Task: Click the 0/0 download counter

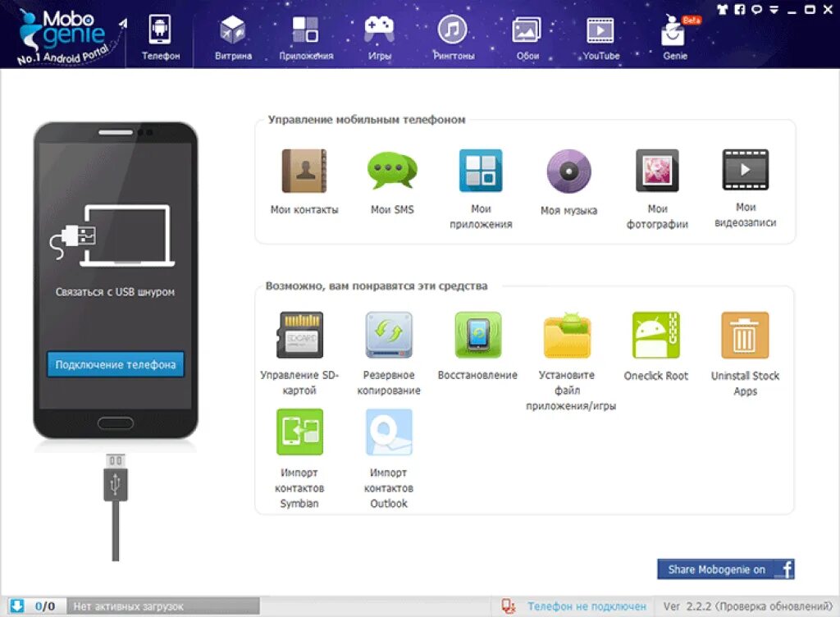Action: point(45,606)
